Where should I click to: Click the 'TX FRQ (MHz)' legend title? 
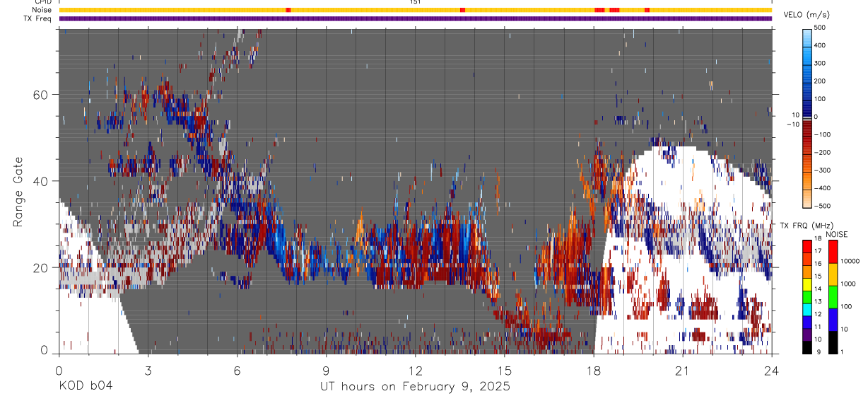coord(807,226)
